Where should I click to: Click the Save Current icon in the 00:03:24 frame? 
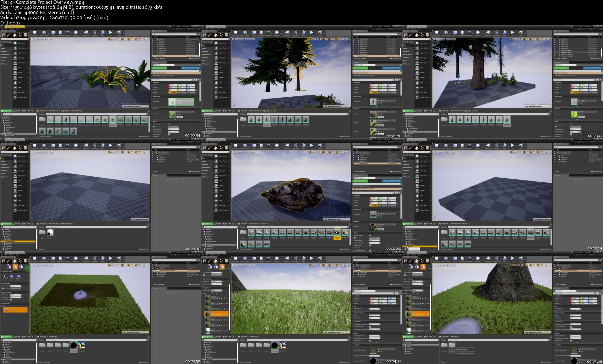pos(437,146)
